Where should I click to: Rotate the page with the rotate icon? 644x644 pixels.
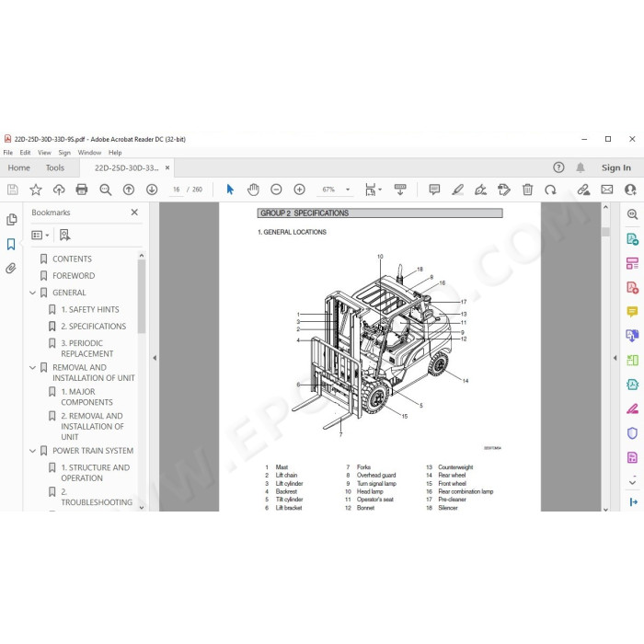550,190
